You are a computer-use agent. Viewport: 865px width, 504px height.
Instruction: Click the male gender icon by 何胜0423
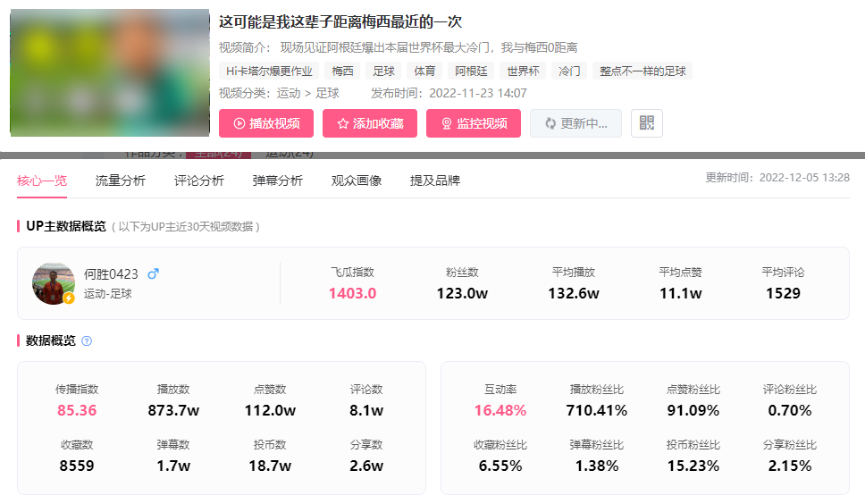point(153,274)
